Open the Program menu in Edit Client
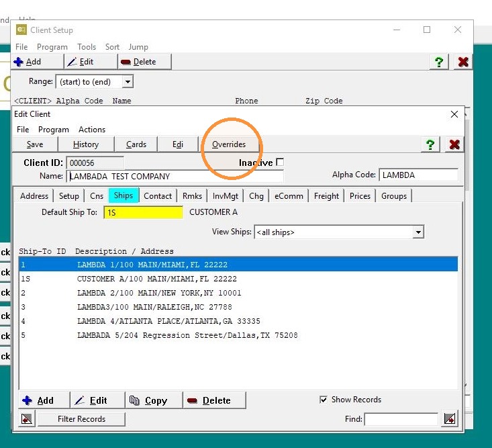Screen dimensions: 492x448 (53, 130)
